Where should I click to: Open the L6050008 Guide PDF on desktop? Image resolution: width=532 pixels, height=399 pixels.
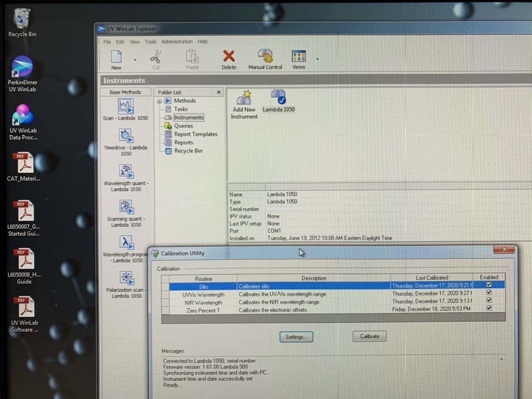pos(24,267)
